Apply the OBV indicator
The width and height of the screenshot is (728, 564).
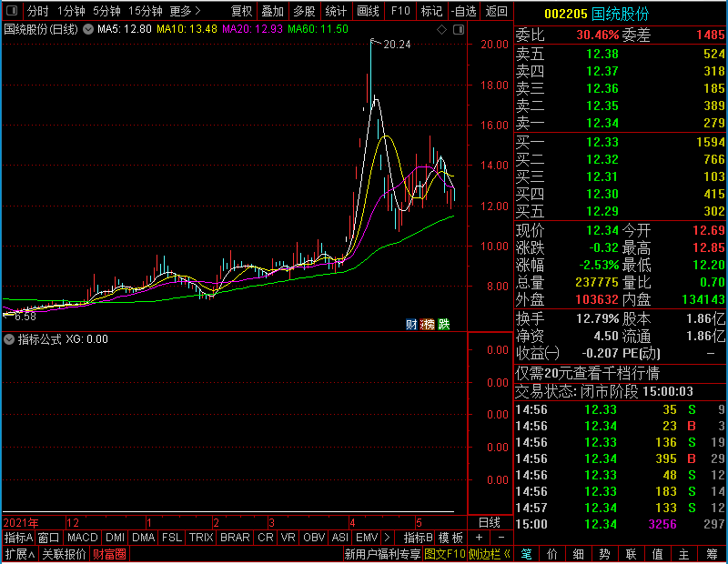[x=314, y=538]
